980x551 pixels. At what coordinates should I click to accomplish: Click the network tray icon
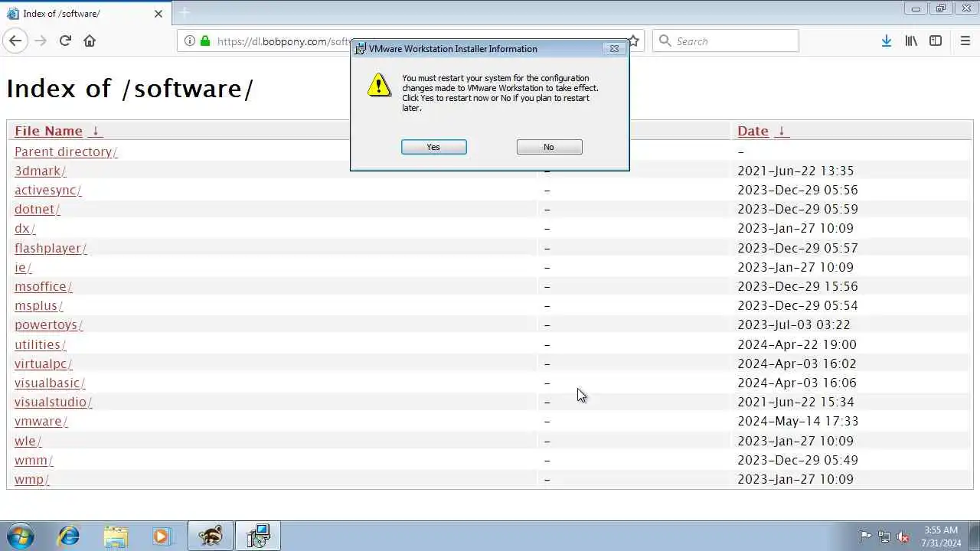(884, 536)
